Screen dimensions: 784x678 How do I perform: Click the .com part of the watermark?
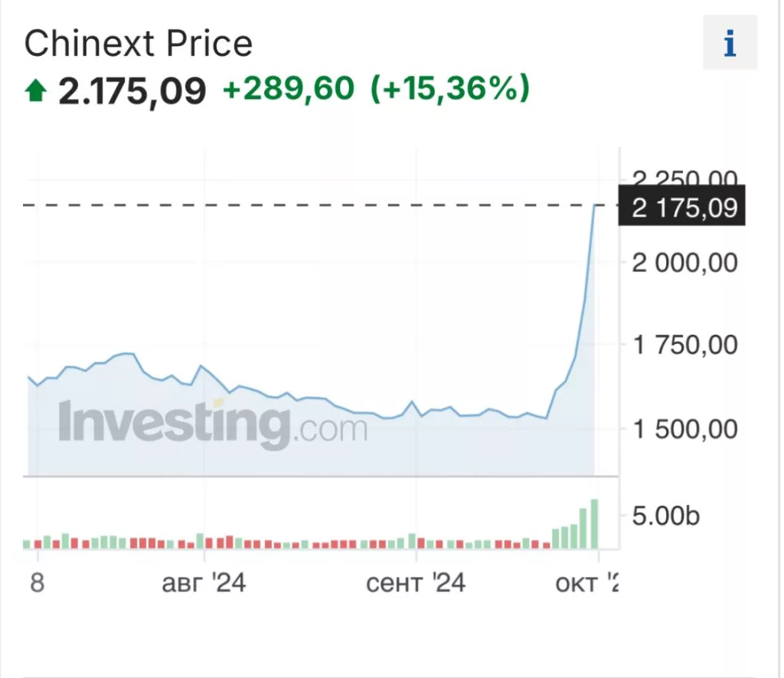pyautogui.click(x=331, y=429)
